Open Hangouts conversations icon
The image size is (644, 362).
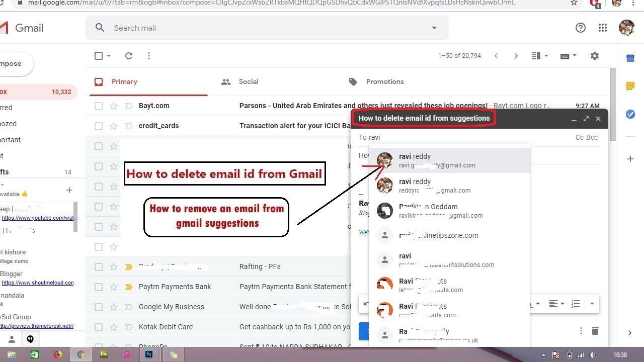(30, 339)
